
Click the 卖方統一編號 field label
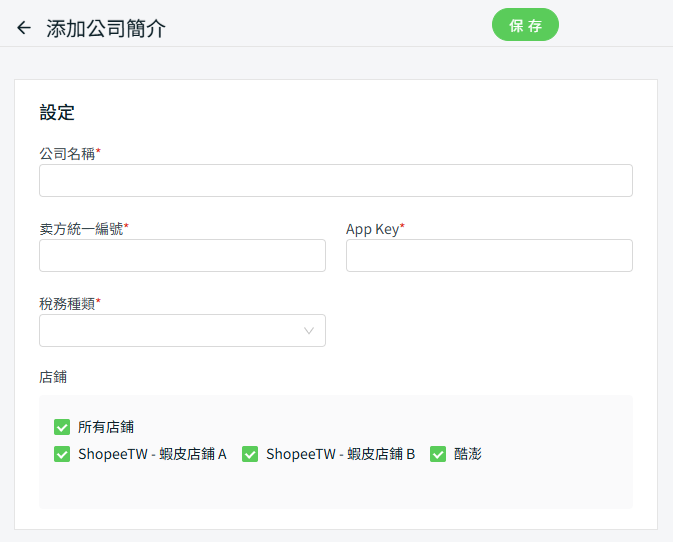81,228
